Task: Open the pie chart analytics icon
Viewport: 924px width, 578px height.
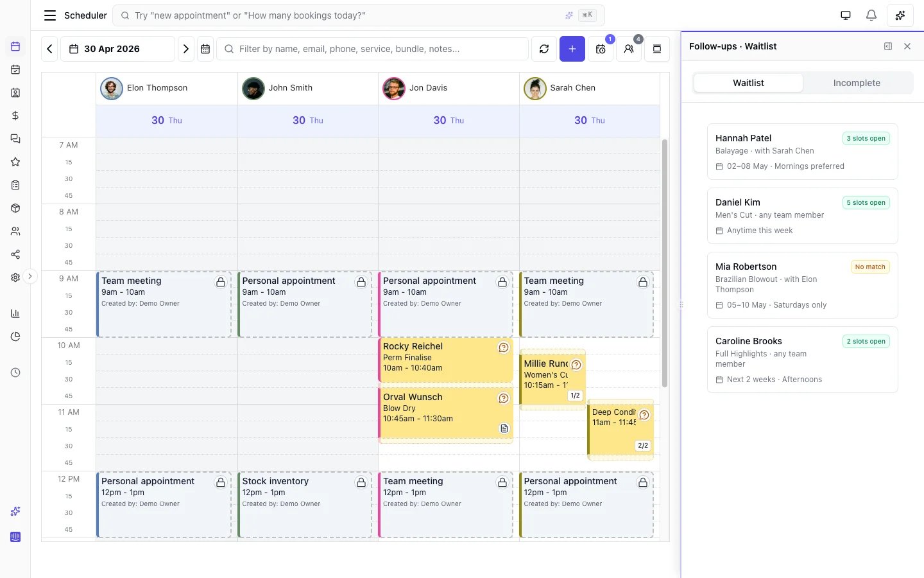Action: click(x=15, y=337)
